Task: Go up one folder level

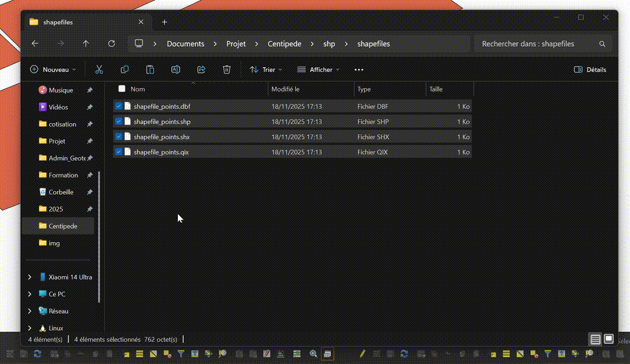Action: (x=86, y=44)
